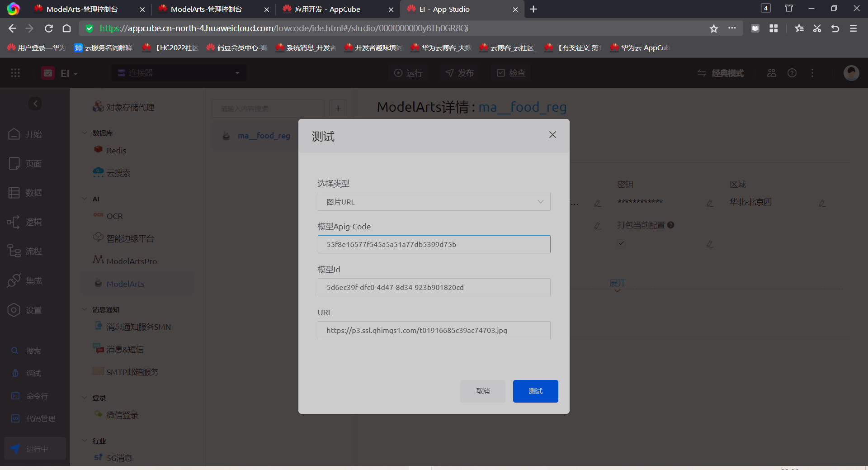Open the 搜索 sidebar tool
The width and height of the screenshot is (868, 470).
tap(26, 351)
